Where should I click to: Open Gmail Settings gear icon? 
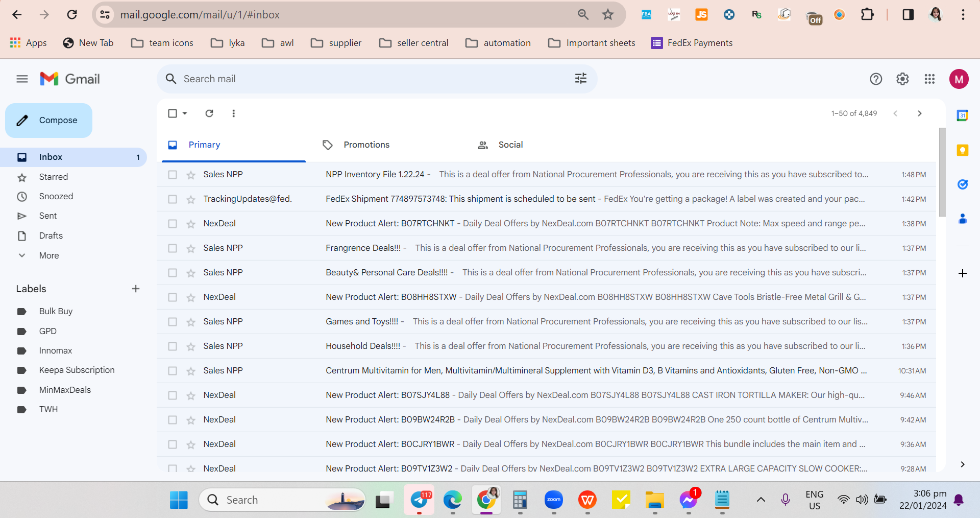[902, 79]
